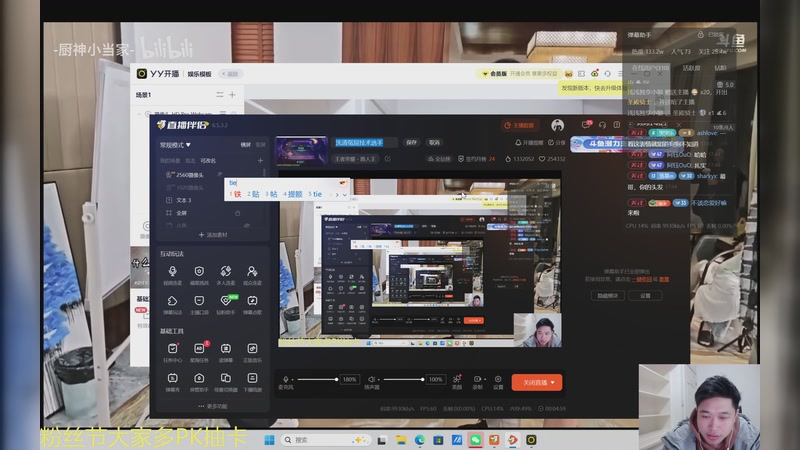
Task: Choose IME candidate 1 铁
Action: tap(235, 194)
